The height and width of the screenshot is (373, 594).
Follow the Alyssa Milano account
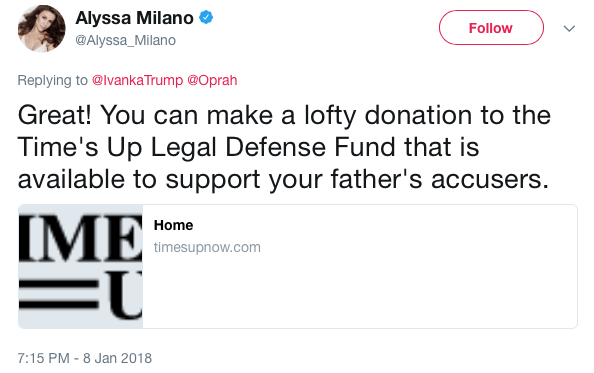[491, 28]
